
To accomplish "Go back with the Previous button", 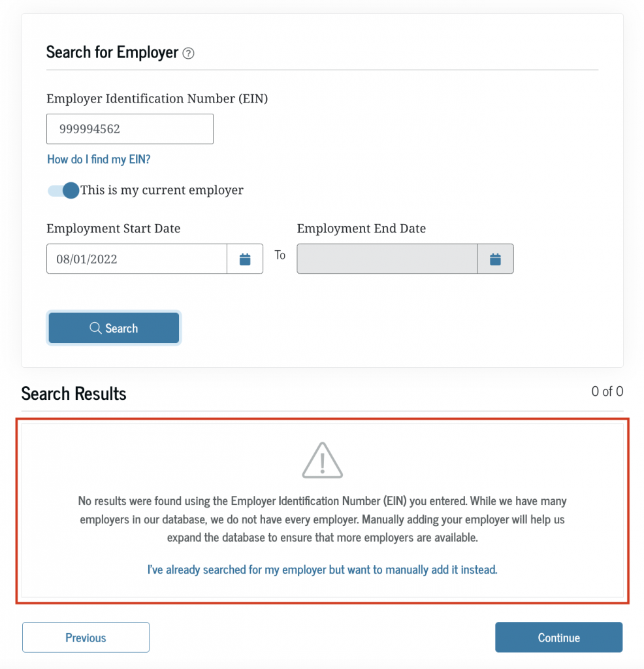I will click(86, 638).
